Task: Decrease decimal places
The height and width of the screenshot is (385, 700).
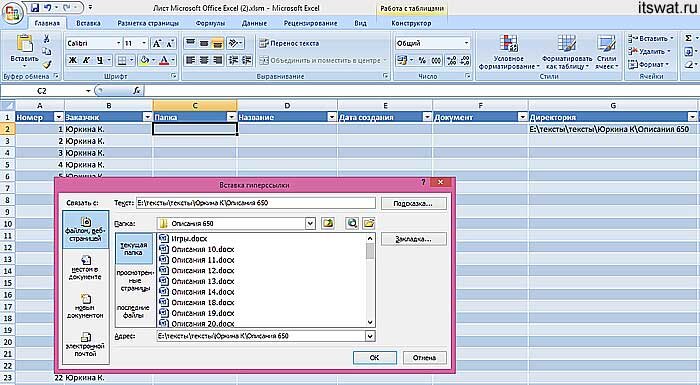Action: (465, 60)
